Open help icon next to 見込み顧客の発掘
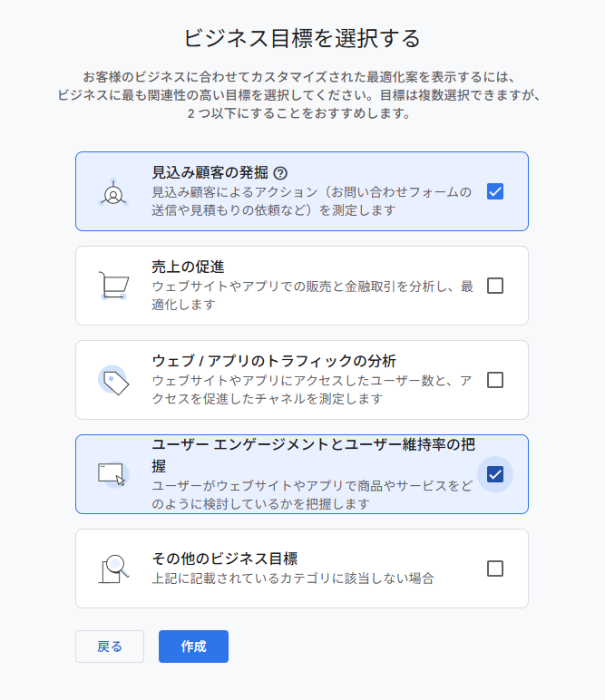 (x=280, y=173)
